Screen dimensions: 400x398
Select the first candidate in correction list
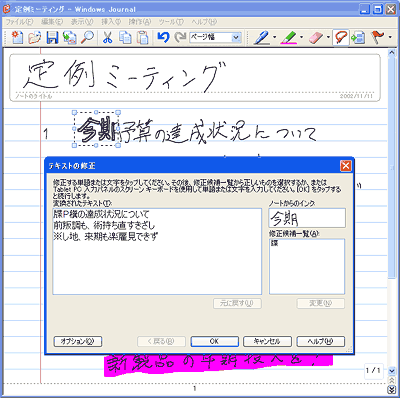(275, 243)
